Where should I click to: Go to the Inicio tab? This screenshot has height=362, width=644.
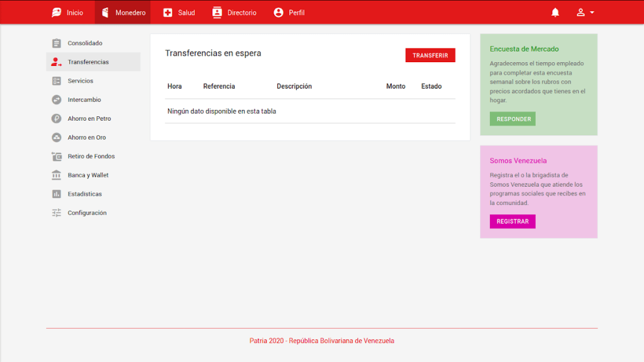67,13
